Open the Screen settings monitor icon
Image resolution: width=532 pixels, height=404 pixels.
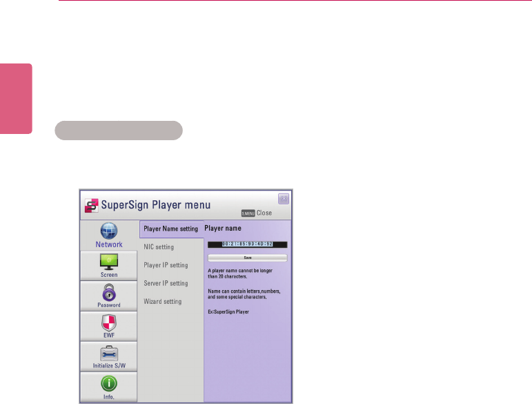coord(108,262)
